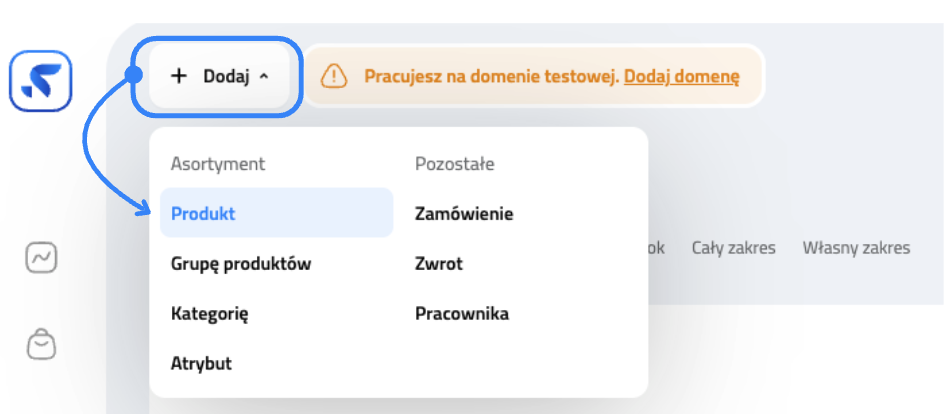The height and width of the screenshot is (414, 946).
Task: Click the "Asortyment" column heading
Action: [x=218, y=164]
